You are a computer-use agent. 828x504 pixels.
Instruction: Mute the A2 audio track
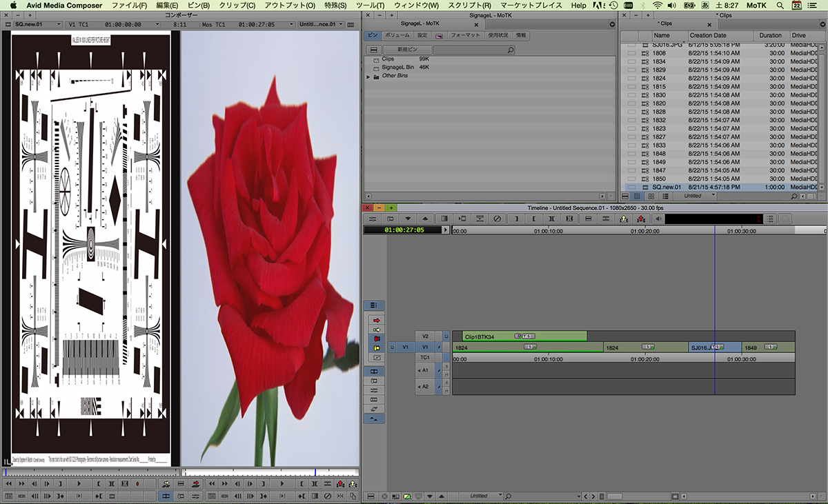pos(446,390)
